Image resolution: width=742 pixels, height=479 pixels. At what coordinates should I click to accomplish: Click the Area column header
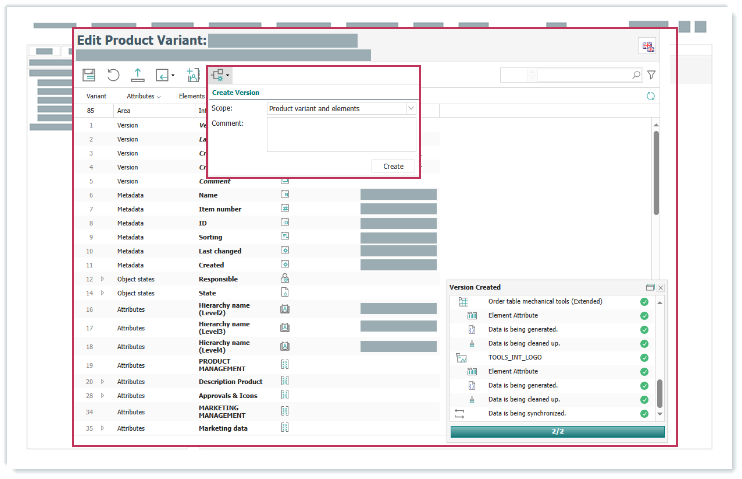click(x=124, y=111)
